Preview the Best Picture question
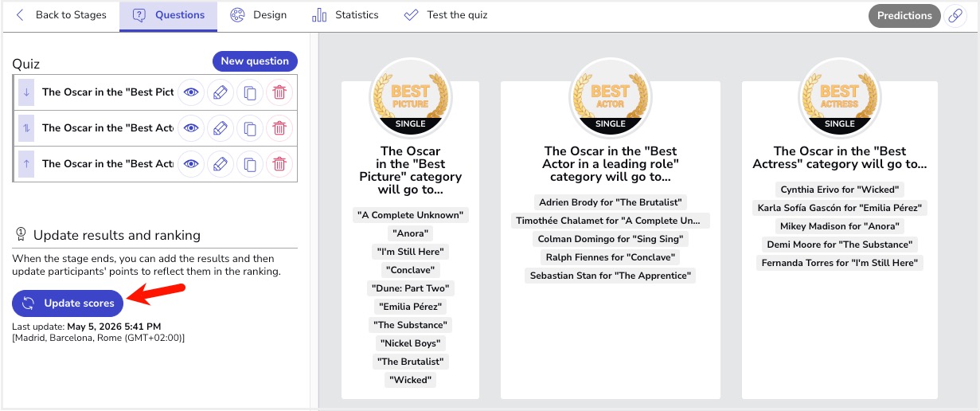Screen dimensions: 980x411 pyautogui.click(x=191, y=92)
